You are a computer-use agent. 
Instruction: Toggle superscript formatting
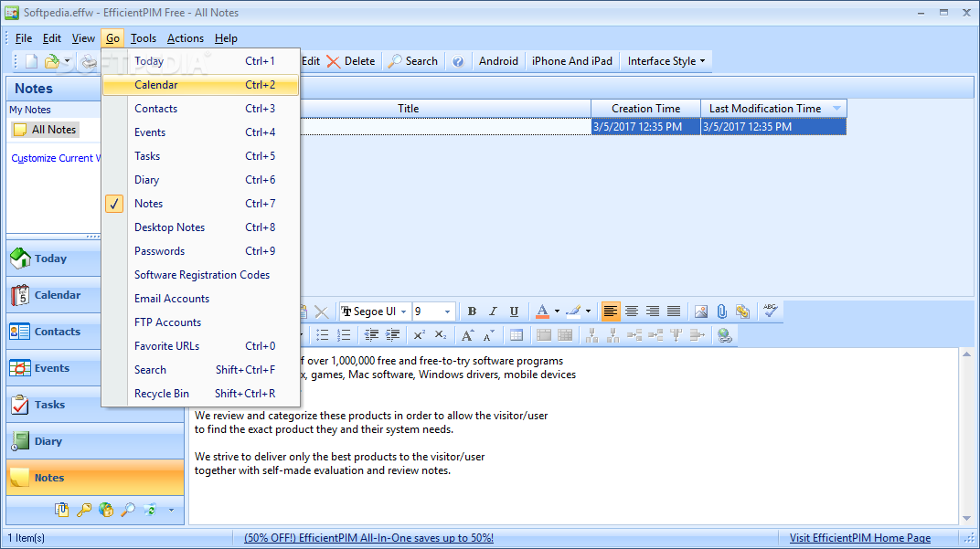tap(420, 335)
